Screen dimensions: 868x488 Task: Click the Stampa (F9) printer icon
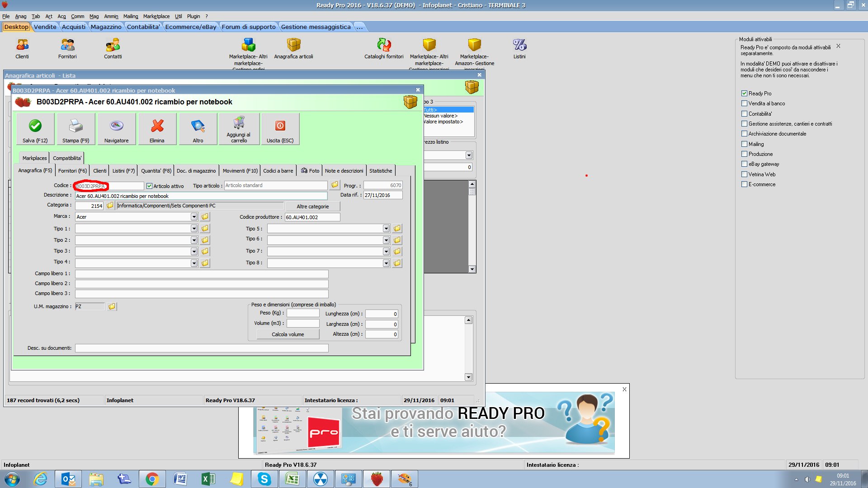tap(75, 126)
